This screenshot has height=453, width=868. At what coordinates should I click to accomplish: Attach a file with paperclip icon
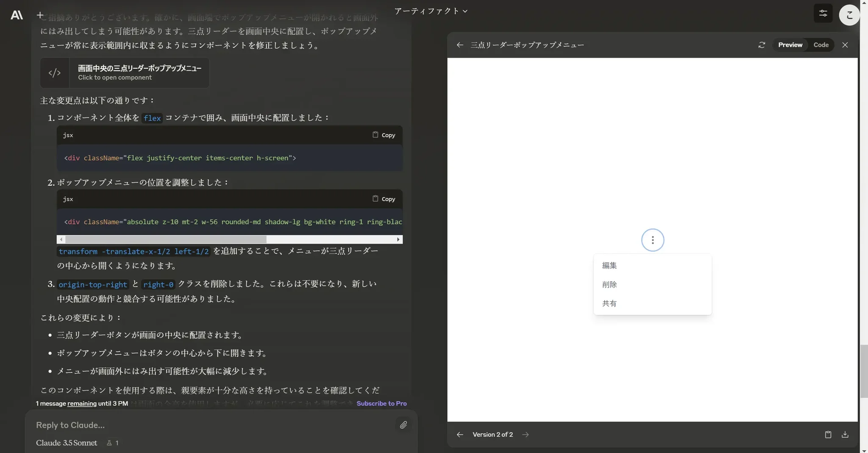click(x=403, y=425)
